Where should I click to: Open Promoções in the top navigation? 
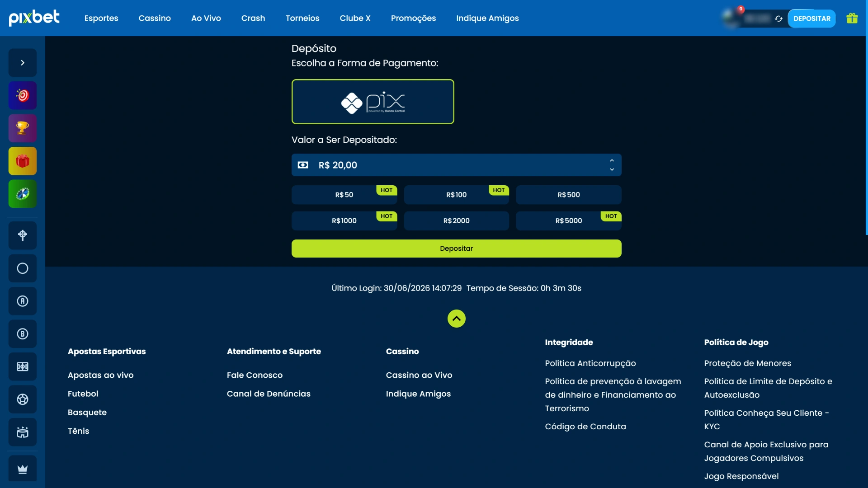click(x=413, y=18)
